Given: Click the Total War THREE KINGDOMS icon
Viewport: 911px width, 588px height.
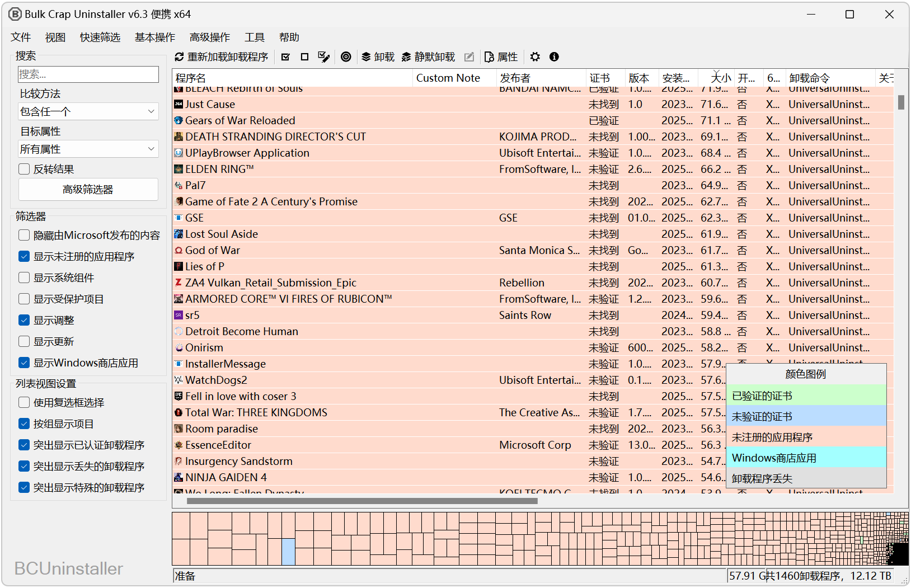Looking at the screenshot, I should (179, 412).
